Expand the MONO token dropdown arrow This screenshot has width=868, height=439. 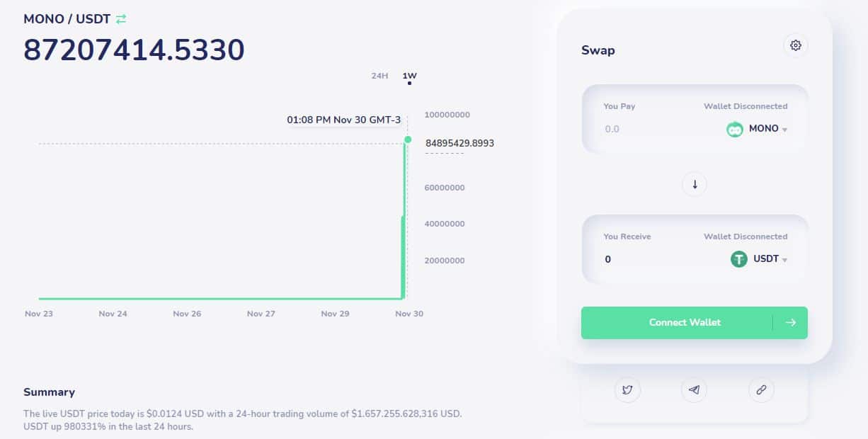coord(784,130)
